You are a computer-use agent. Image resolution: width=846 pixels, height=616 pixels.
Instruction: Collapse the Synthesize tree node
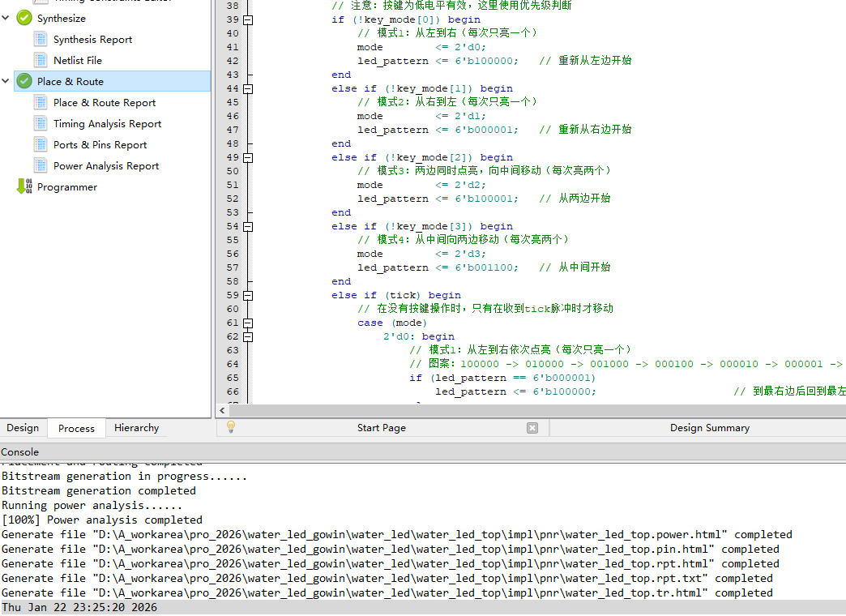pyautogui.click(x=6, y=18)
